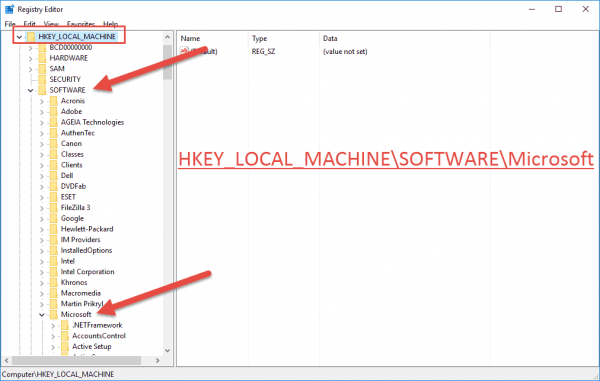
Task: Select the HARDWARE folder icon
Action: [x=42, y=58]
